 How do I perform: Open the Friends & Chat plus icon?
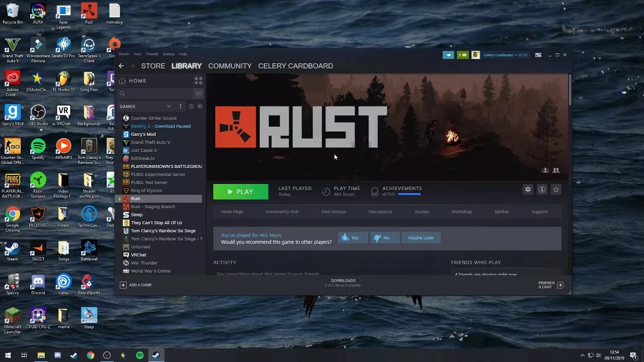[x=560, y=285]
